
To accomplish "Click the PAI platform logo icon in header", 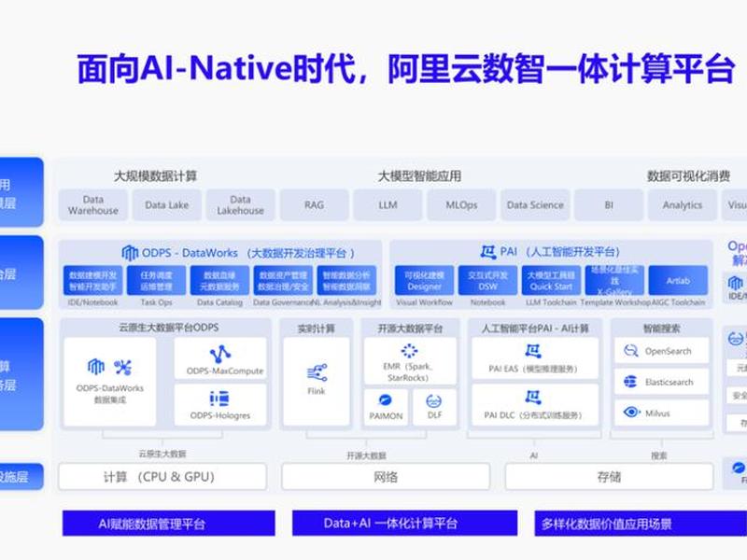I will (x=487, y=251).
